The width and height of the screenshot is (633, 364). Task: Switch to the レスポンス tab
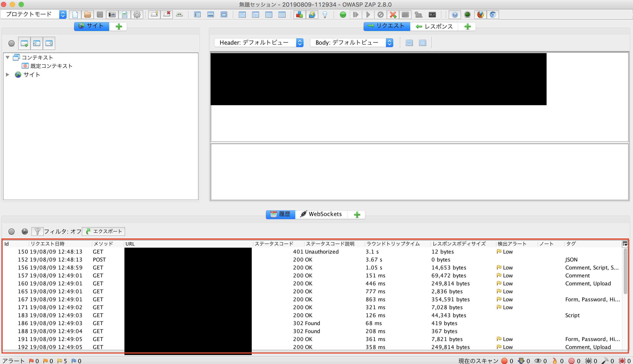tap(434, 26)
